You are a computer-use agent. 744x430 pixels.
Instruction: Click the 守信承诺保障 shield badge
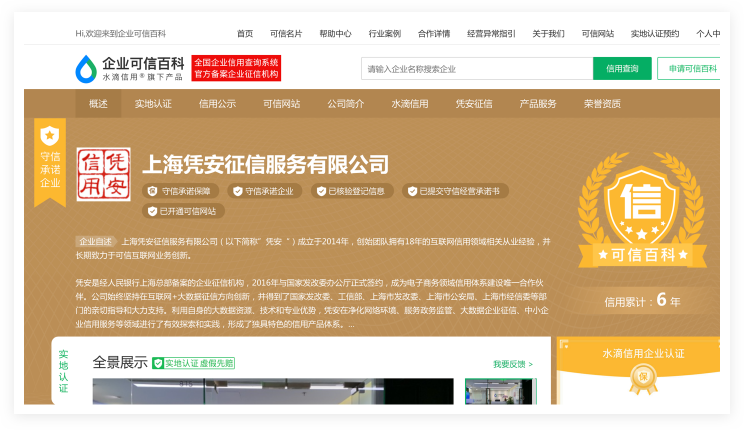[x=178, y=191]
